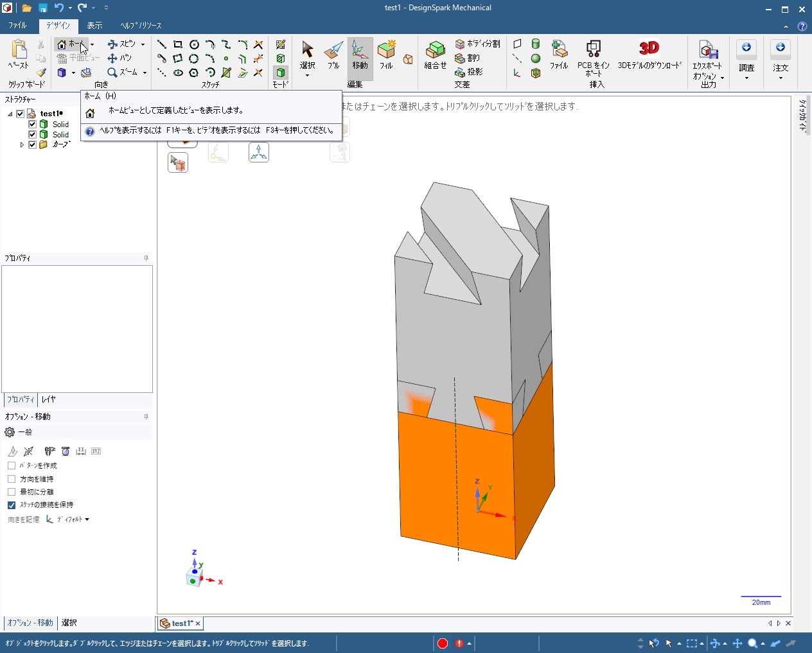Expand the カーブ folder in structure tree
Screen dimensions: 812x653
[22, 145]
